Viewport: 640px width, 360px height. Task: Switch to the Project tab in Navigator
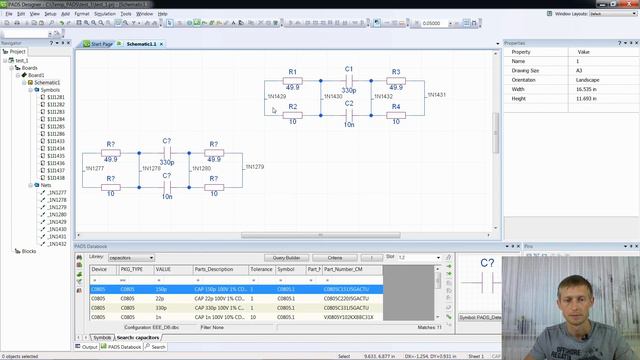(x=14, y=52)
